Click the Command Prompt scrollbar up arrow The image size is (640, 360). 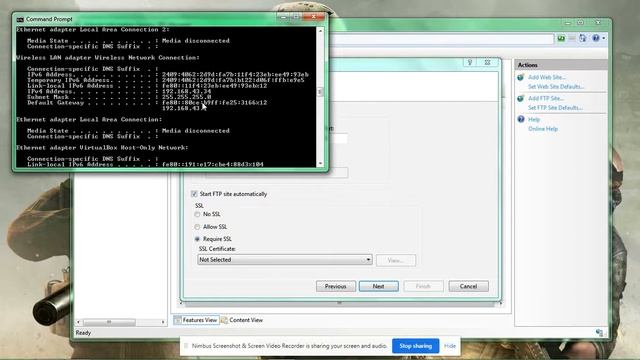coord(320,31)
